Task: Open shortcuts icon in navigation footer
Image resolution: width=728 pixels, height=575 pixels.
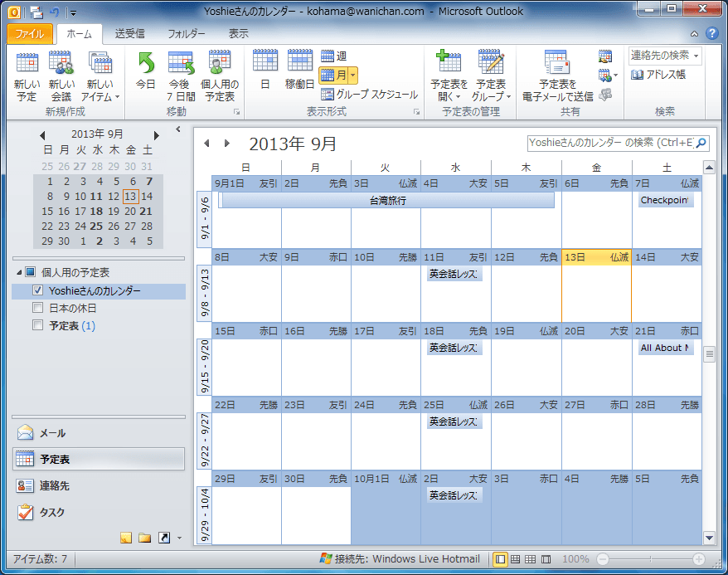Action: click(164, 538)
